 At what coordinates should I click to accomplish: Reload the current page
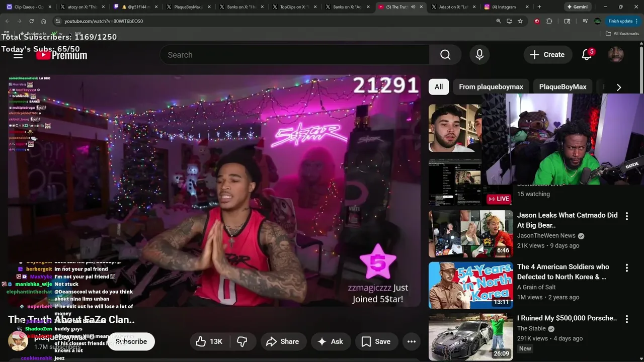[x=31, y=21]
